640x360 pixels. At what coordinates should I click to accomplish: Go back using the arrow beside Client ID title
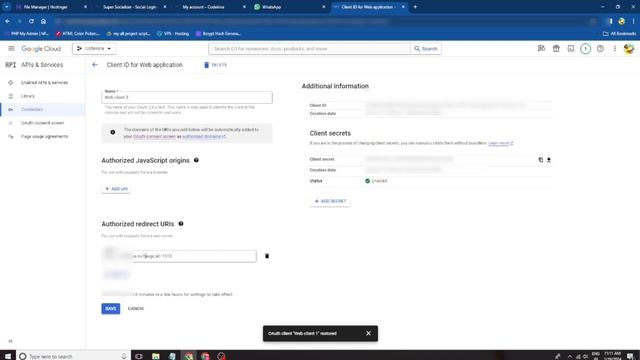(95, 65)
